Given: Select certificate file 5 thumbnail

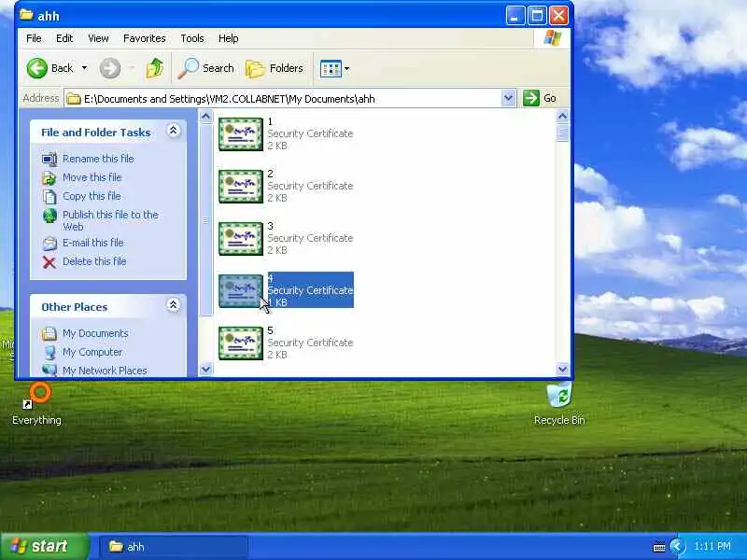Looking at the screenshot, I should [x=241, y=343].
